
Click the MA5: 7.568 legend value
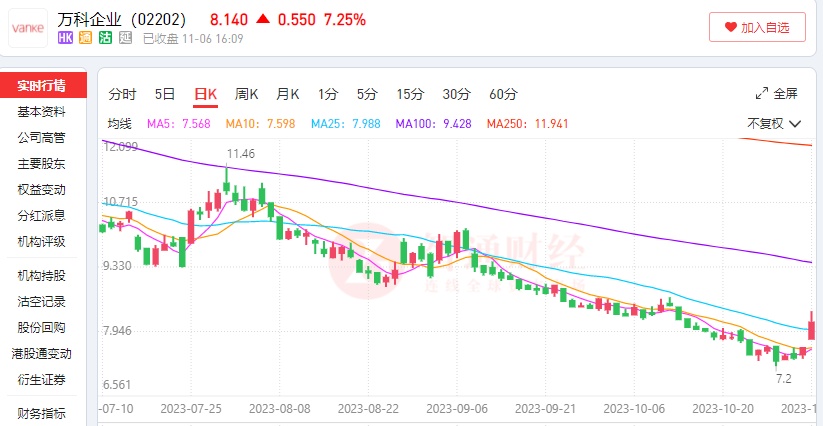click(178, 124)
